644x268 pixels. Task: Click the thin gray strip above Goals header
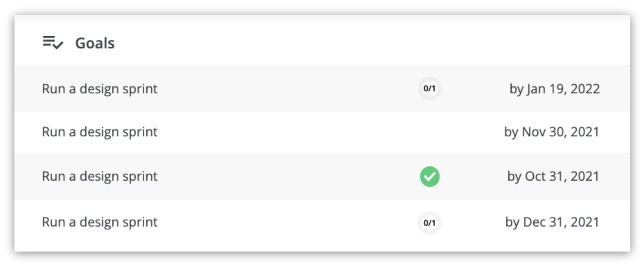(x=322, y=18)
